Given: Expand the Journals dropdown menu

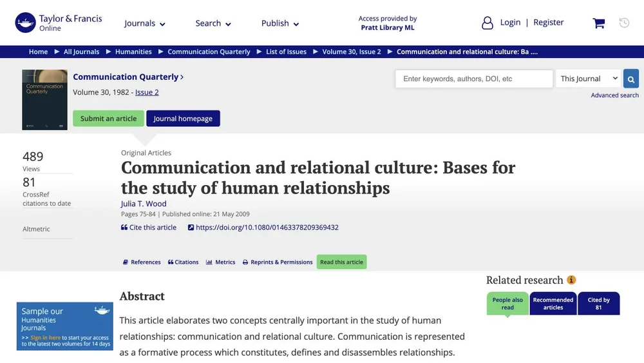Looking at the screenshot, I should coord(144,23).
